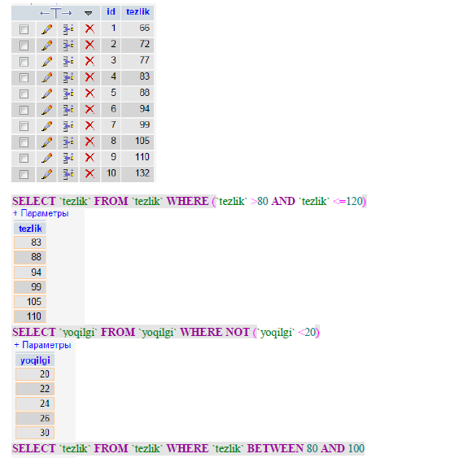The width and height of the screenshot is (476, 458).
Task: Open the dropdown arrow in table header
Action: [88, 13]
